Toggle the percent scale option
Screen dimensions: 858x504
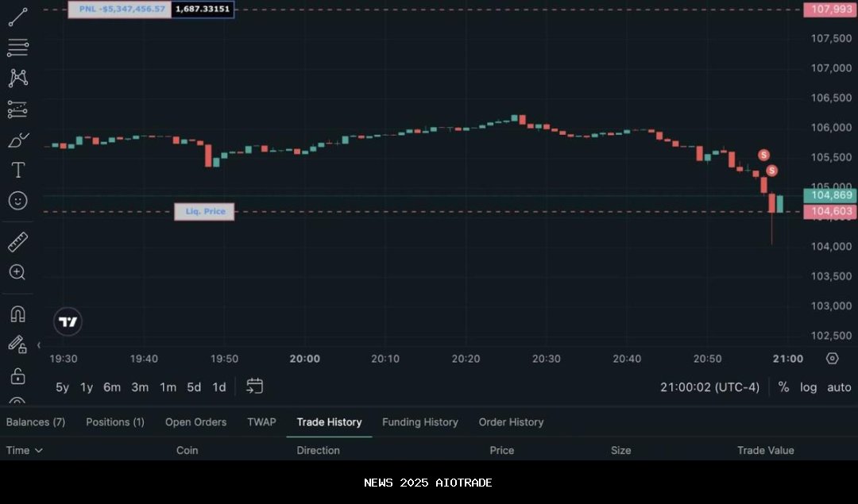click(783, 387)
